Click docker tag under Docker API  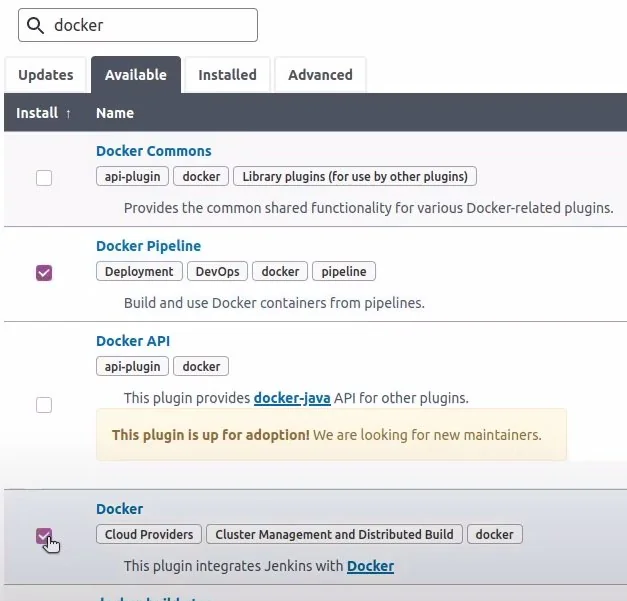tap(201, 366)
